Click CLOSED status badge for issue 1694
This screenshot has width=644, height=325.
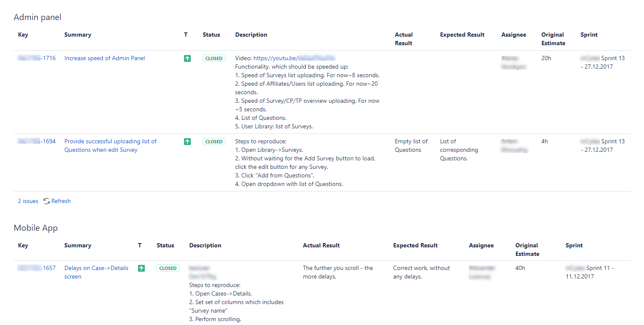[x=214, y=142]
